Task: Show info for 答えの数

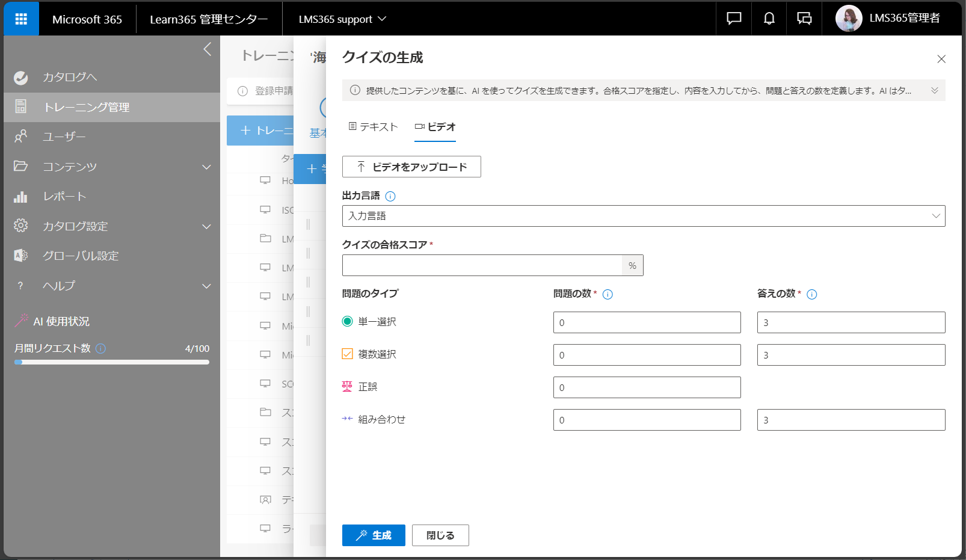Action: 812,294
